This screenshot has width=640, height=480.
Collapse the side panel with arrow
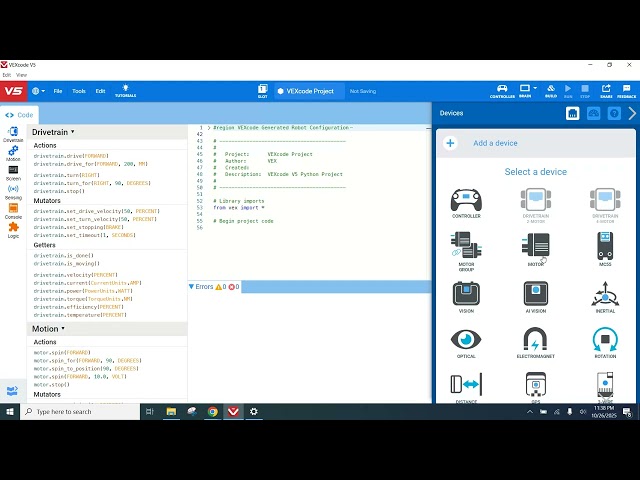coord(632,113)
